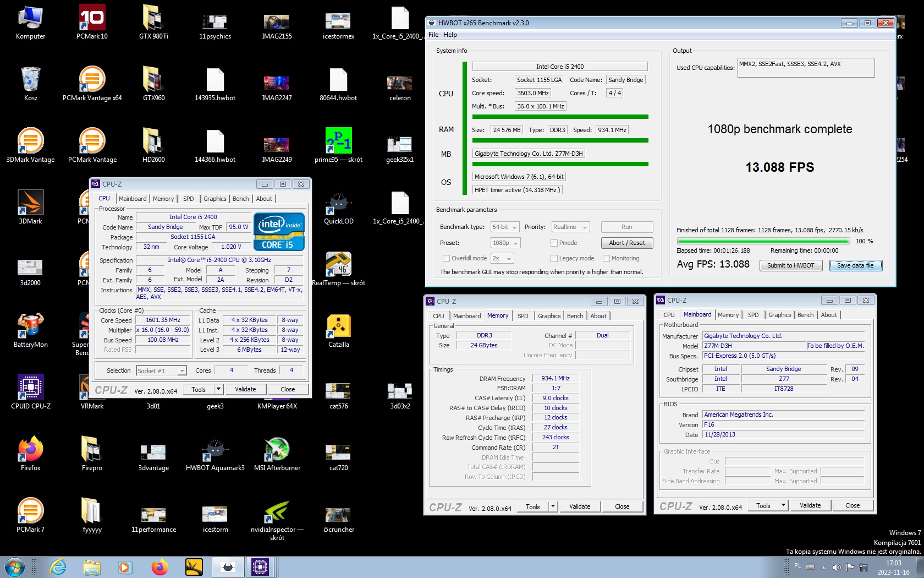Launch the 3DMark Vantage shortcut

tap(31, 146)
